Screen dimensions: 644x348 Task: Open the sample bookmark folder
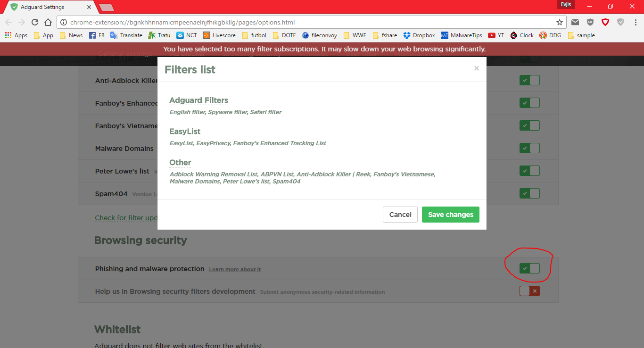pyautogui.click(x=581, y=35)
